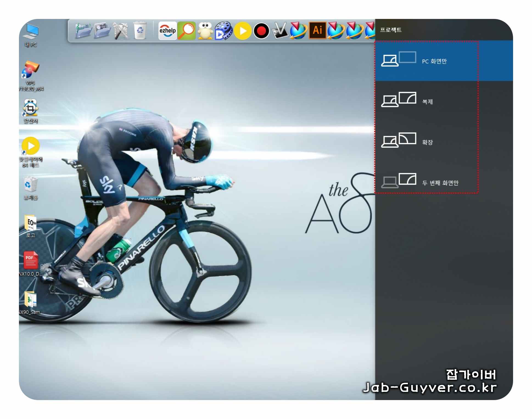The height and width of the screenshot is (419, 532).
Task: Click the green magnifier search icon
Action: point(186,30)
